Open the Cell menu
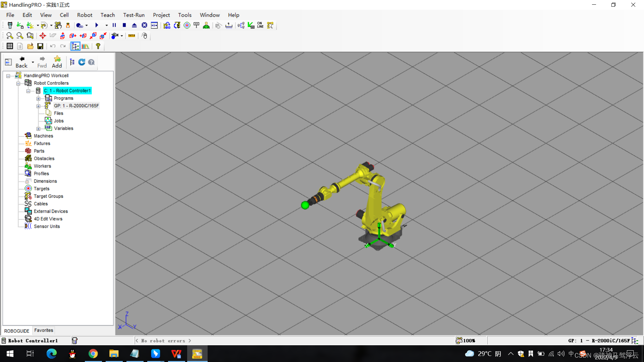The image size is (644, 362). pos(64,15)
